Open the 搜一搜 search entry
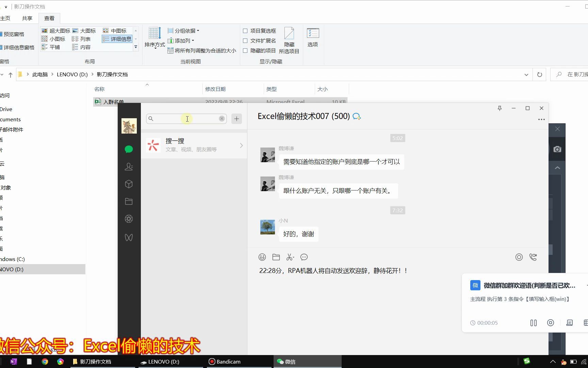Viewport: 588px width, 368px height. [x=194, y=145]
